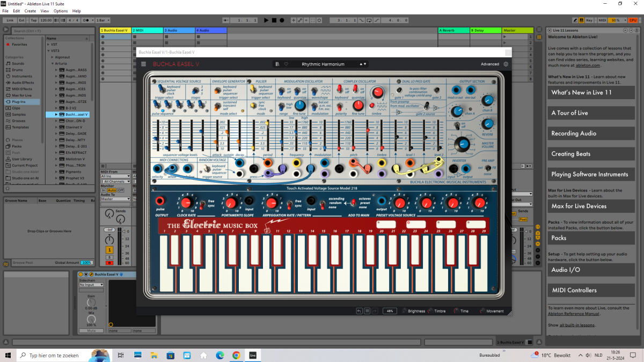Open Sounds category in browser
Image resolution: width=644 pixels, height=362 pixels.
pos(18,63)
